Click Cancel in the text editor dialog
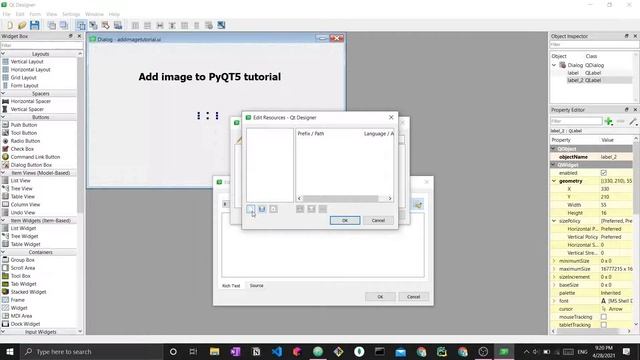The width and height of the screenshot is (640, 360). coord(413,297)
